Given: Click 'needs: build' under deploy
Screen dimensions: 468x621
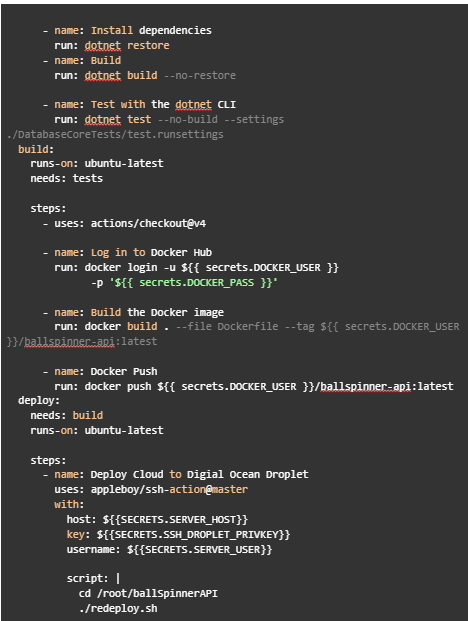Looking at the screenshot, I should point(67,415).
